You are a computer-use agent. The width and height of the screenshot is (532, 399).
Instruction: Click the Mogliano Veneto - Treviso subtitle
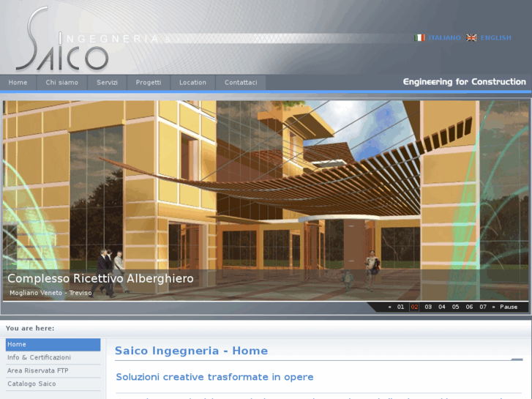50,293
